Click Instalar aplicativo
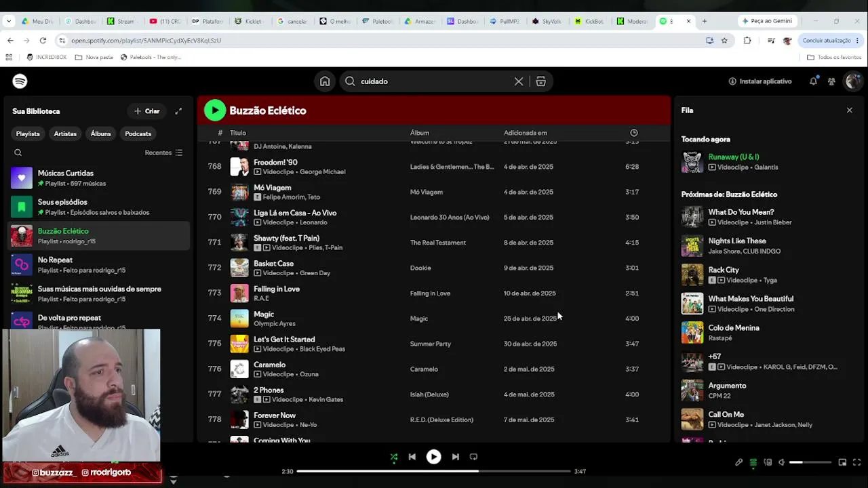This screenshot has height=488, width=868. (x=759, y=81)
